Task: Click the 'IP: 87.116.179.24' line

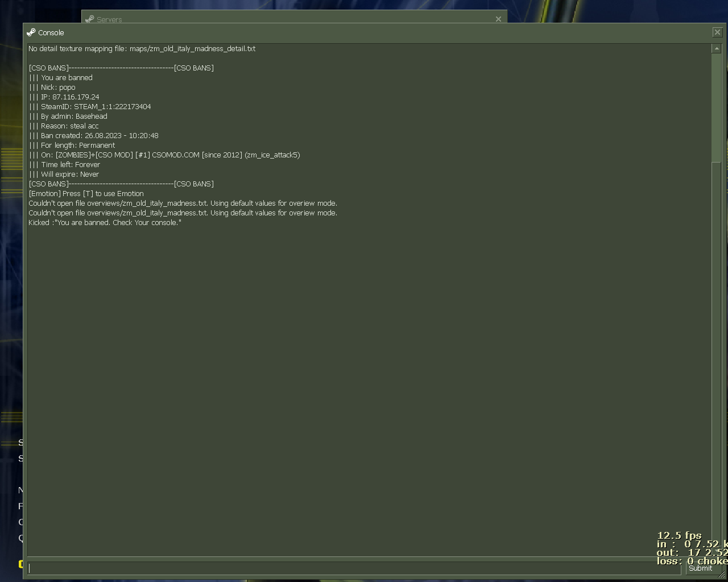Action: (69, 97)
